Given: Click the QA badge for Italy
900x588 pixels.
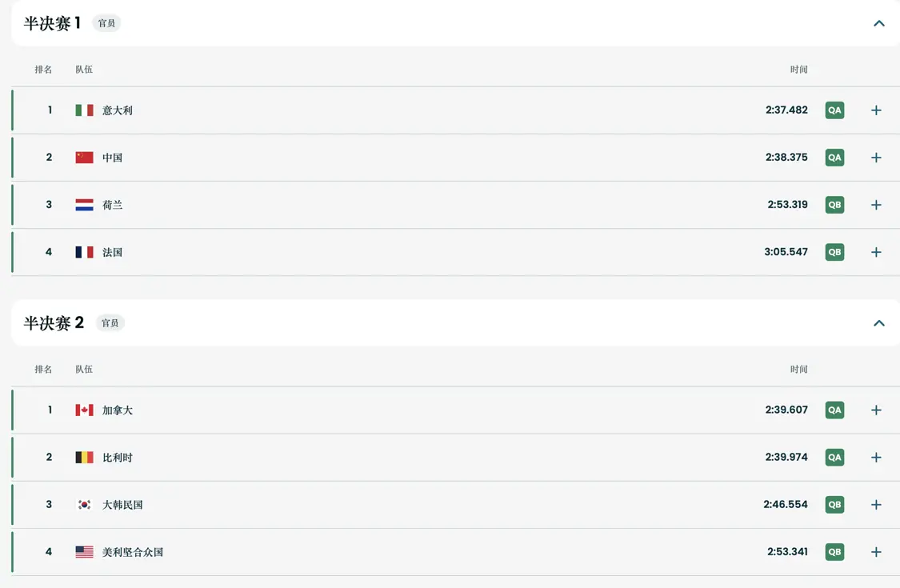Looking at the screenshot, I should (834, 110).
